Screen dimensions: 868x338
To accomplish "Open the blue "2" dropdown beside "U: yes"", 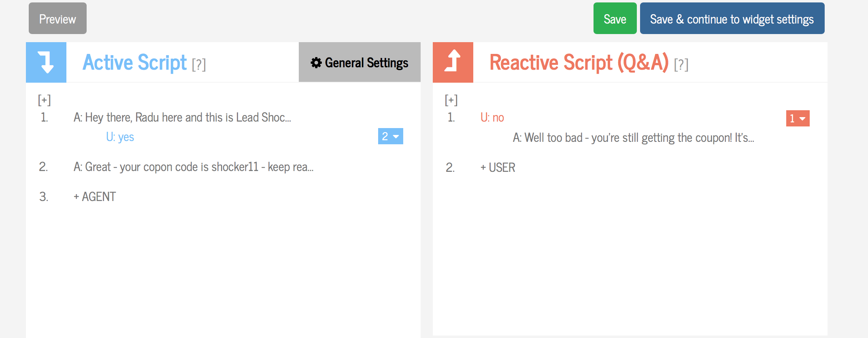I will tap(390, 137).
